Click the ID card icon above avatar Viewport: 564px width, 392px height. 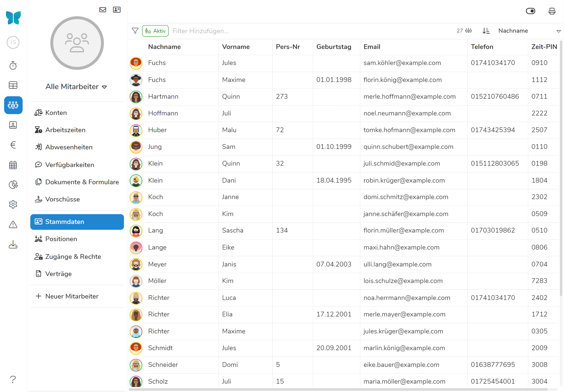pyautogui.click(x=117, y=10)
